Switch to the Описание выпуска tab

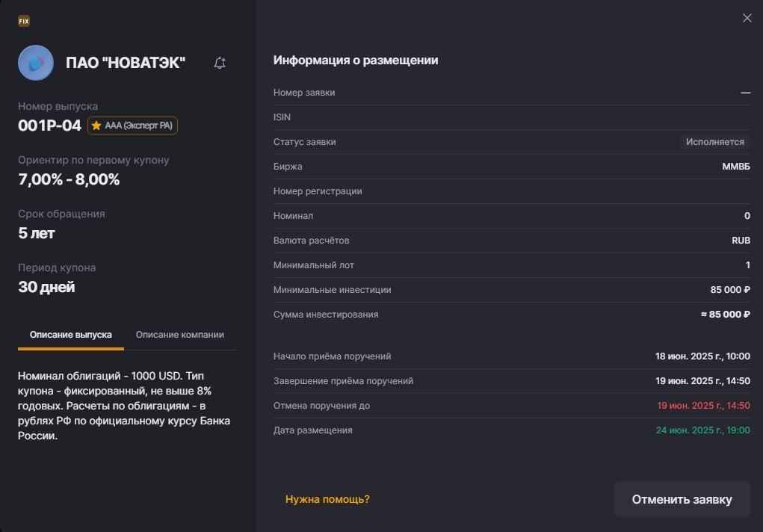[x=71, y=335]
